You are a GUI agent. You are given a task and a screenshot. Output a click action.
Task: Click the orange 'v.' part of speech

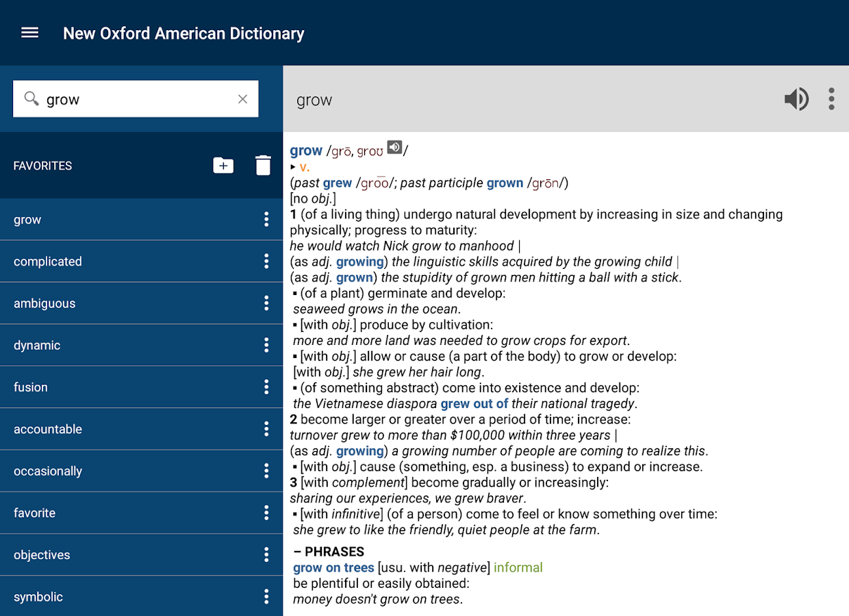(305, 167)
